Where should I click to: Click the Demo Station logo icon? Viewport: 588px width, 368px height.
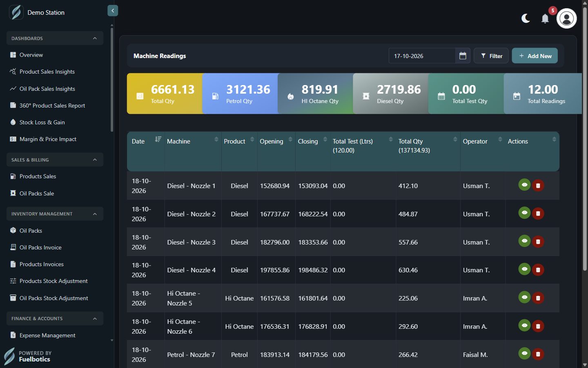point(16,12)
